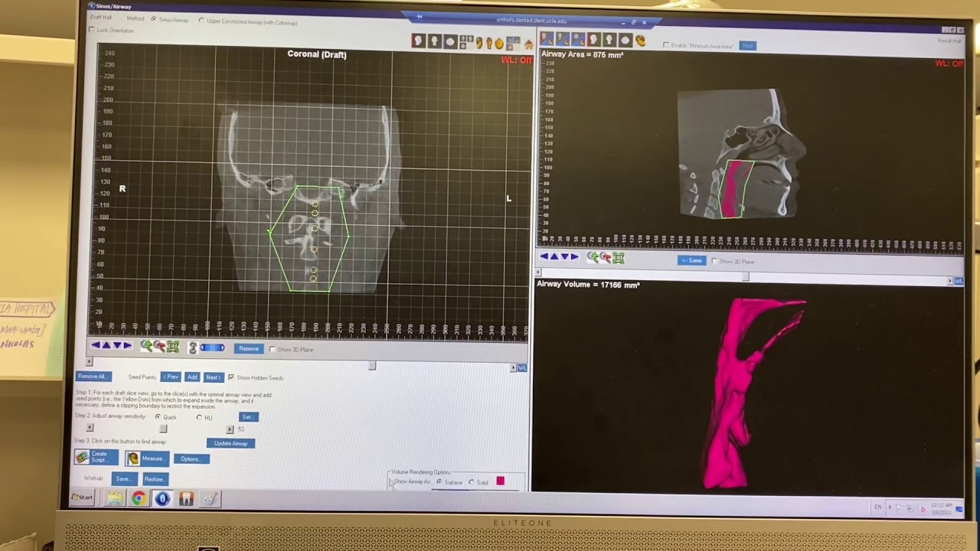980x551 pixels.
Task: Select Upper Constricted Airway method radio button
Action: [201, 21]
